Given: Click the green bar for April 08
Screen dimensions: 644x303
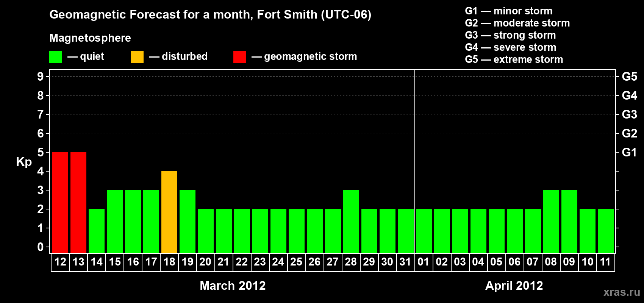Looking at the screenshot, I should 551,221.
